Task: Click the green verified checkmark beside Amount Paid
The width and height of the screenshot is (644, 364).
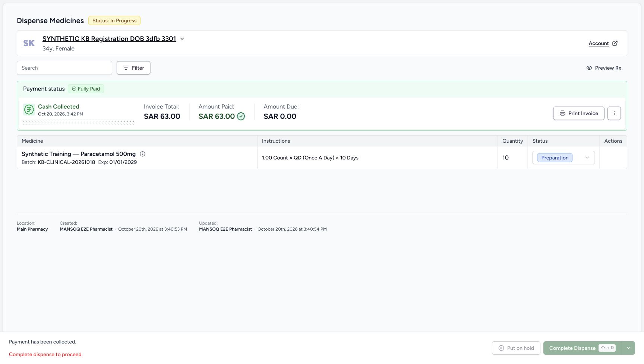Action: [x=241, y=116]
